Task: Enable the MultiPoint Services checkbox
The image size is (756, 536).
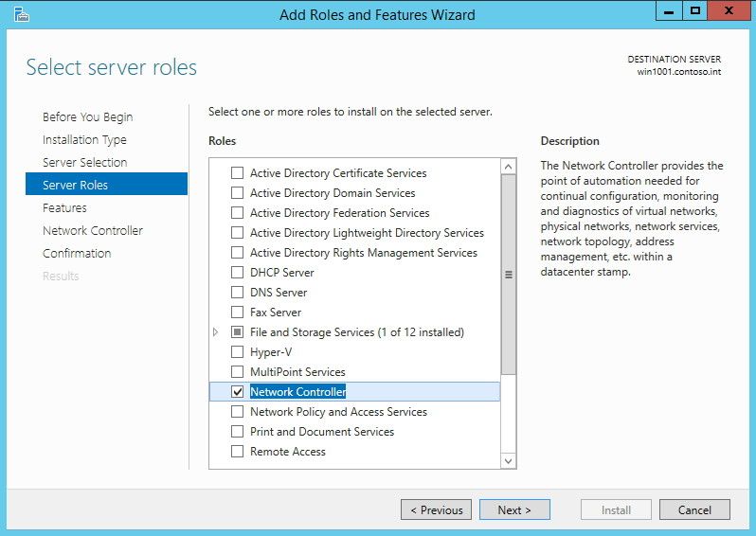Action: click(237, 371)
